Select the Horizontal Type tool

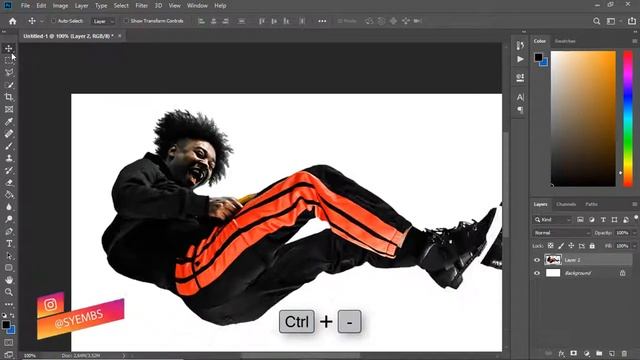point(9,244)
